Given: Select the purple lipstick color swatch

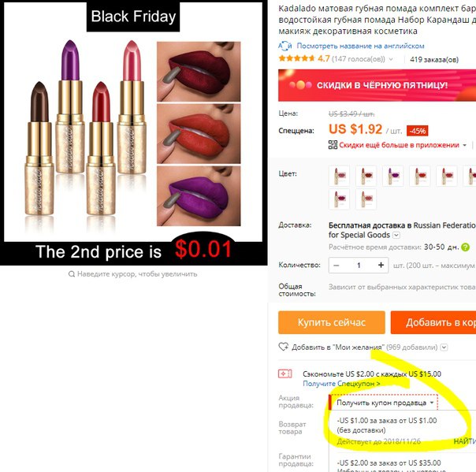Looking at the screenshot, I should click(392, 176).
